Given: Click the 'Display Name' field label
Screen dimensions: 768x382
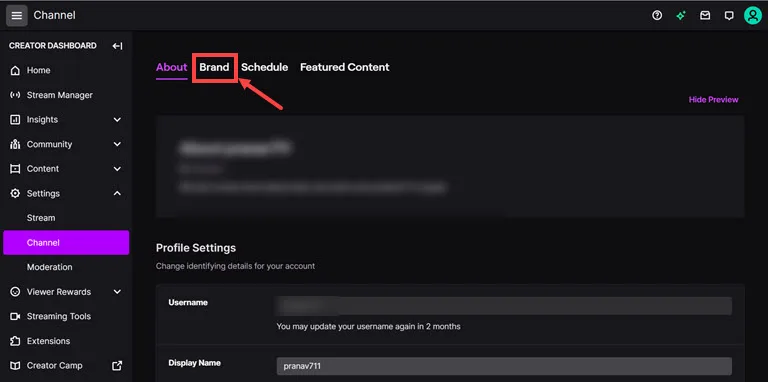Looking at the screenshot, I should [x=194, y=363].
